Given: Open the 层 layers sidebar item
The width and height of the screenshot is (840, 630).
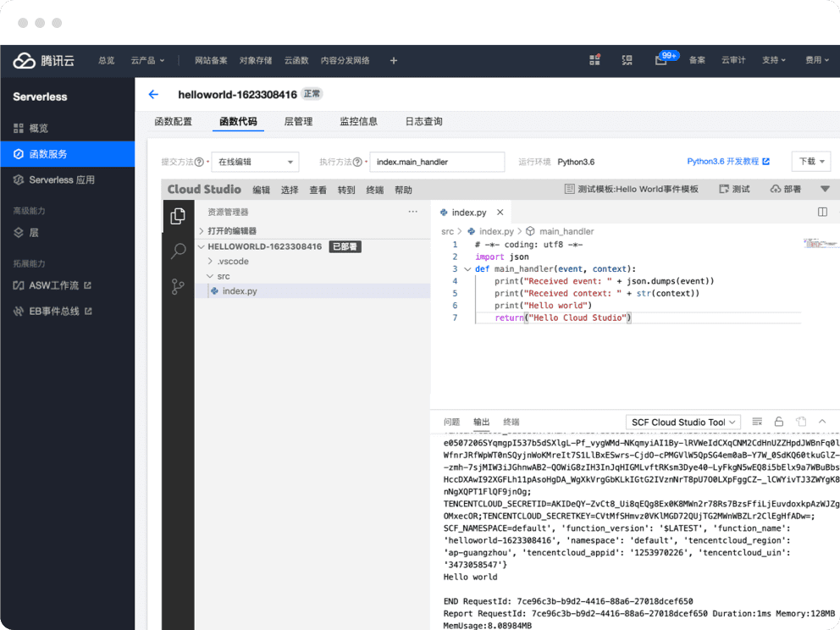Looking at the screenshot, I should pyautogui.click(x=68, y=233).
